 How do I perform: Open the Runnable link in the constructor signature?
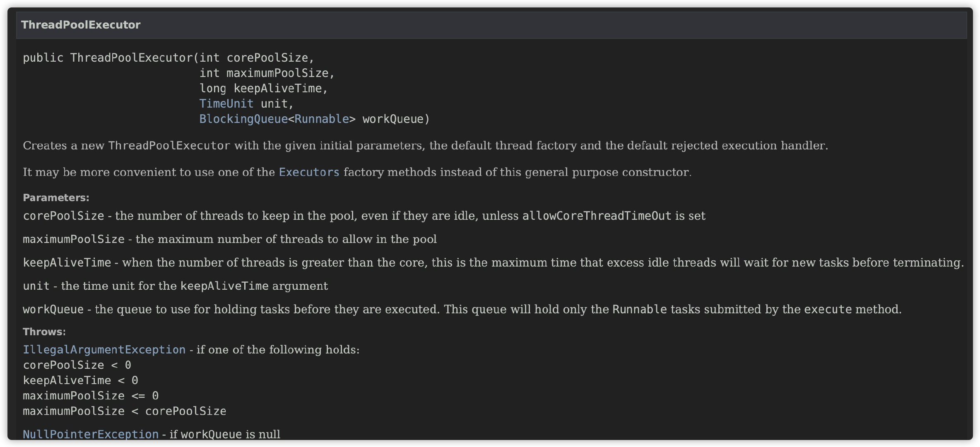pyautogui.click(x=321, y=119)
